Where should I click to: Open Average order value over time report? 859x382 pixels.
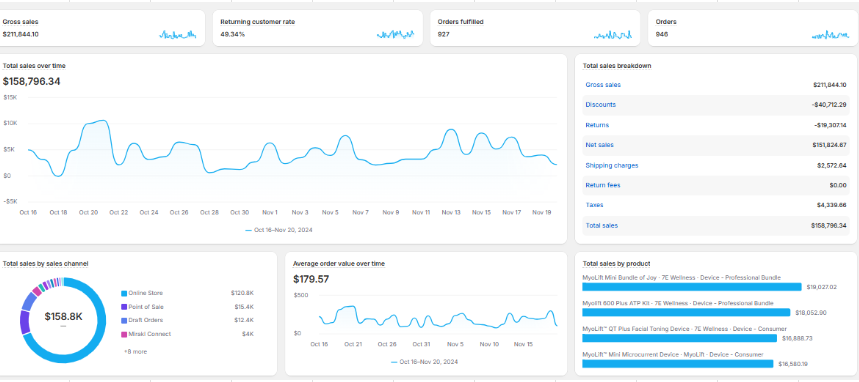(x=339, y=264)
